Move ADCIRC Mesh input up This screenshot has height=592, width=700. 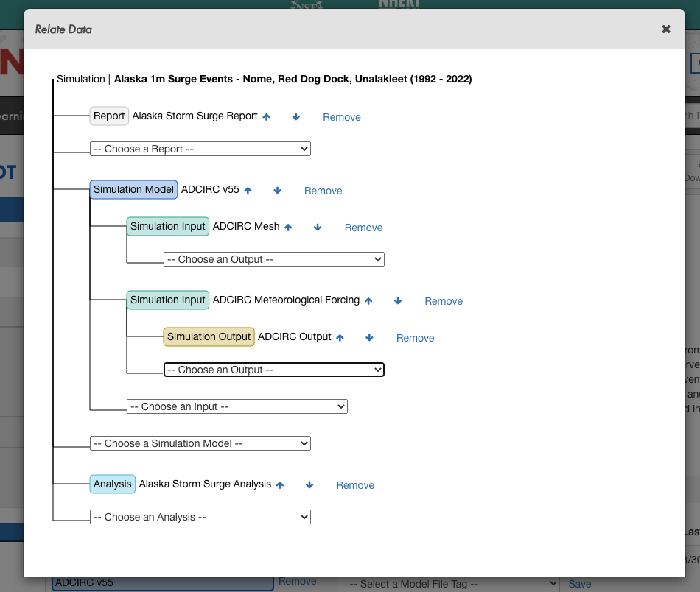pos(288,227)
